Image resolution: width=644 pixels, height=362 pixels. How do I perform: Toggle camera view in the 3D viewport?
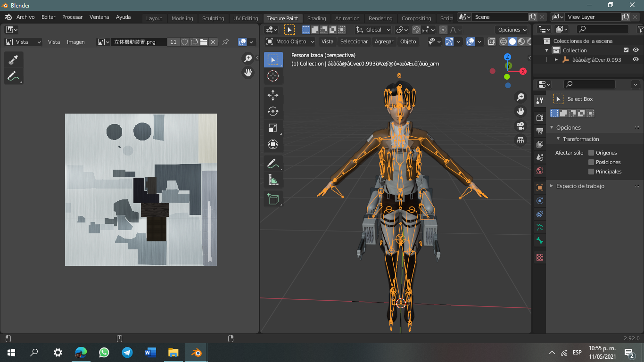pos(520,126)
